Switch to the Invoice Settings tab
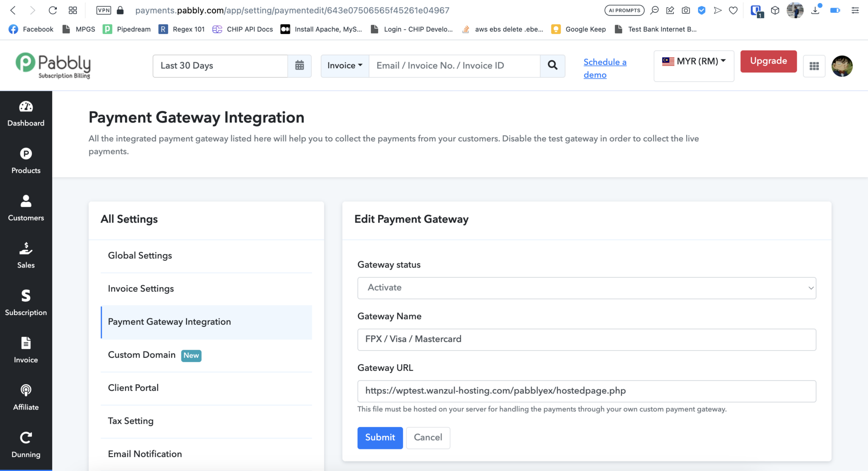 pyautogui.click(x=141, y=288)
